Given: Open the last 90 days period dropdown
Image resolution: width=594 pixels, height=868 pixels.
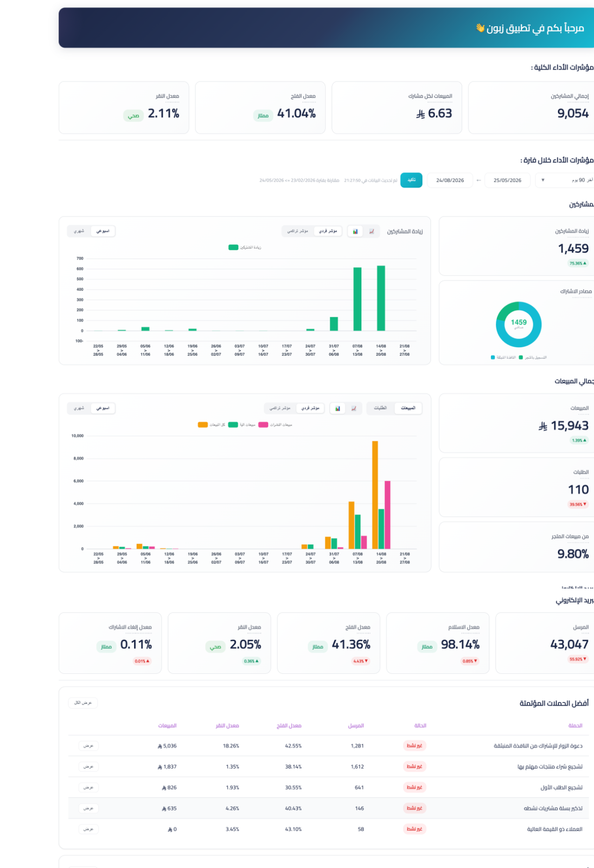Looking at the screenshot, I should (x=565, y=180).
